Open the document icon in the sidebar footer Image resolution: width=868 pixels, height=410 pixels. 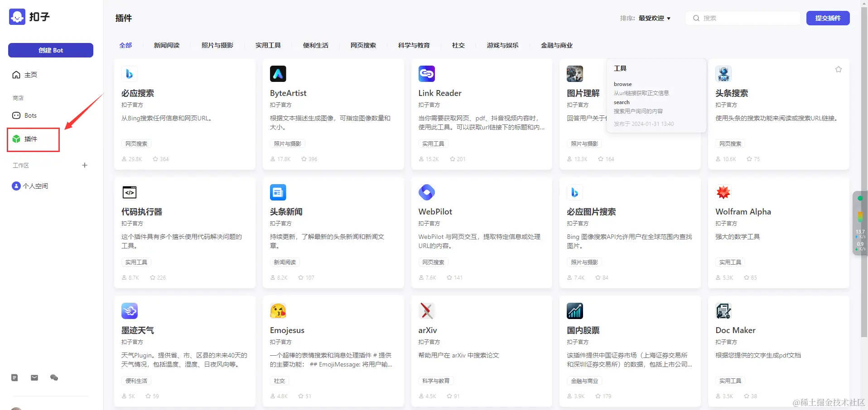(14, 377)
